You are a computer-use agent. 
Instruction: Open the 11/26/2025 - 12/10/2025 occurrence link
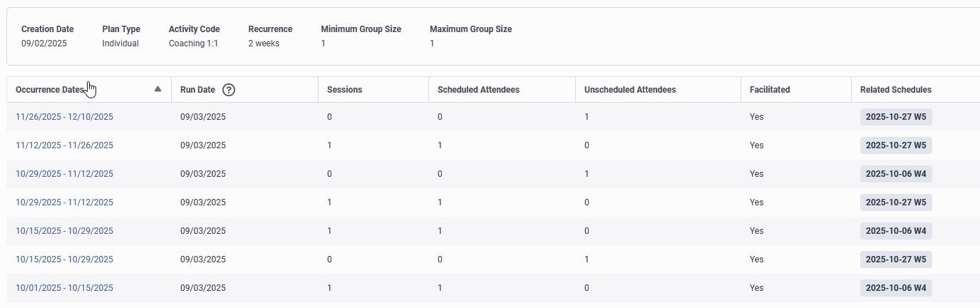(x=64, y=117)
